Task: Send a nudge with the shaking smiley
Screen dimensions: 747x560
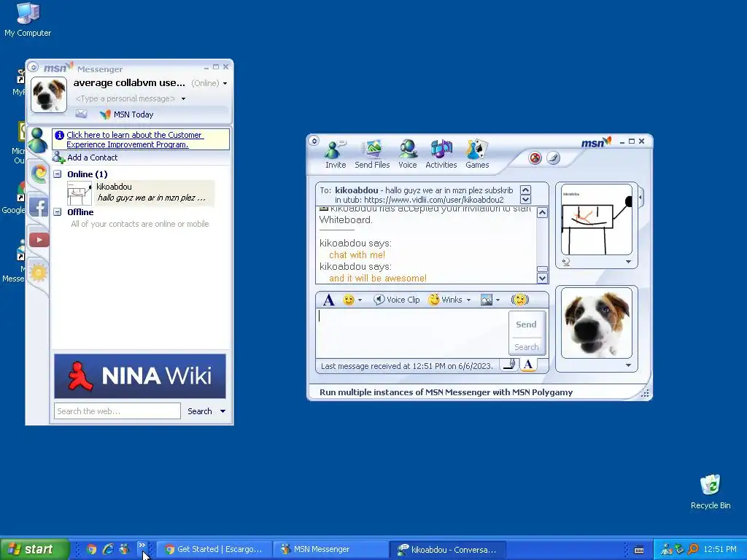Action: [x=519, y=300]
